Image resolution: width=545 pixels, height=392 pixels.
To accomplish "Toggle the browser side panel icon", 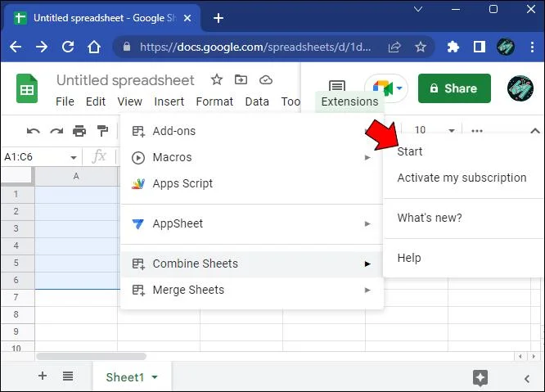I will pyautogui.click(x=480, y=47).
